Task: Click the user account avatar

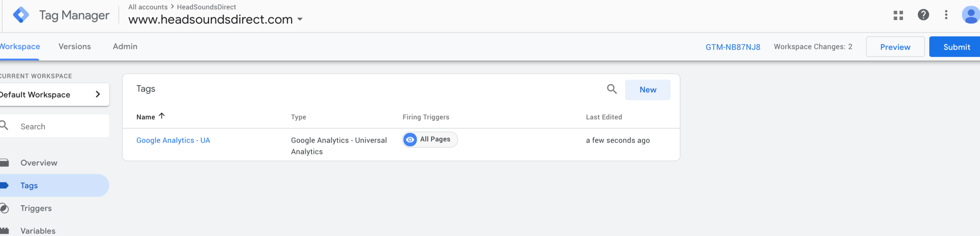Action: click(971, 15)
